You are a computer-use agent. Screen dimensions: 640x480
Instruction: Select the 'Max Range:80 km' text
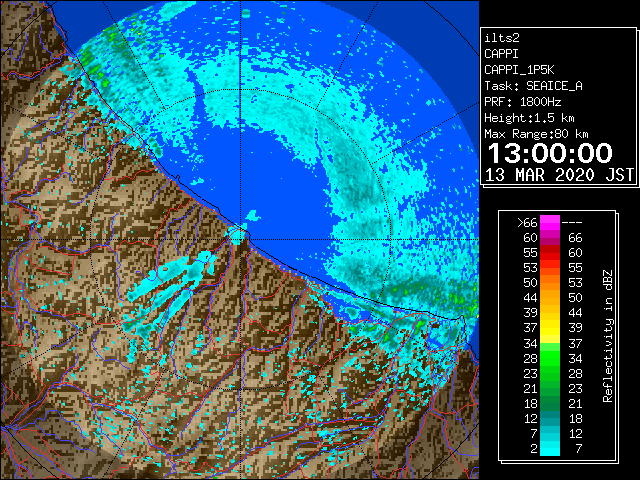coord(536,134)
